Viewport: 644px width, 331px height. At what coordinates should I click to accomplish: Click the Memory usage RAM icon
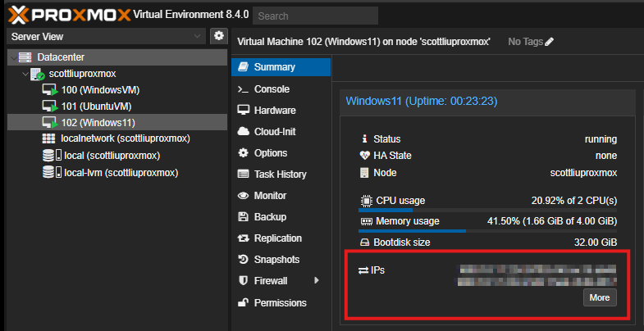click(366, 221)
